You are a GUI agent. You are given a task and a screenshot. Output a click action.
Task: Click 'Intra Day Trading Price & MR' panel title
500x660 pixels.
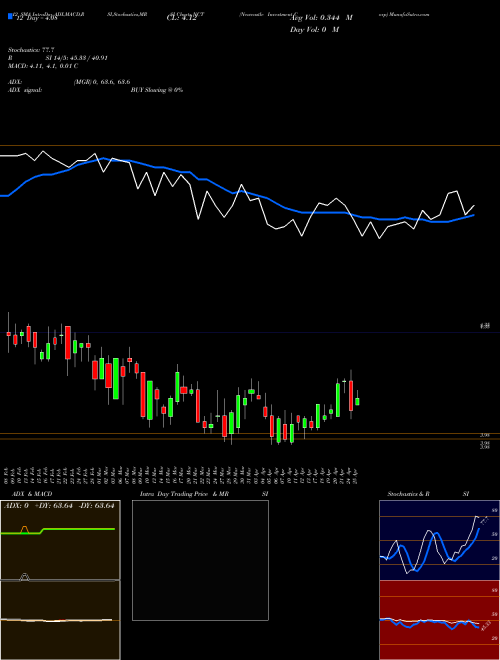185,494
